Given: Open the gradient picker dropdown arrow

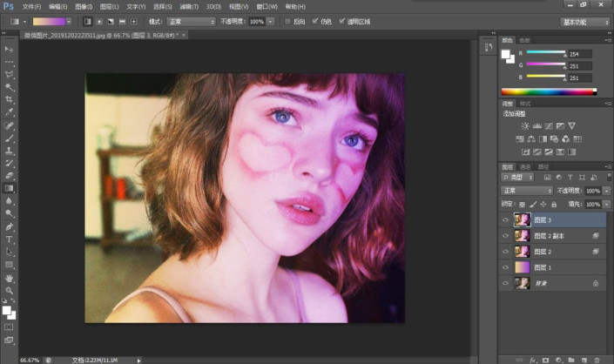Looking at the screenshot, I should coord(69,22).
